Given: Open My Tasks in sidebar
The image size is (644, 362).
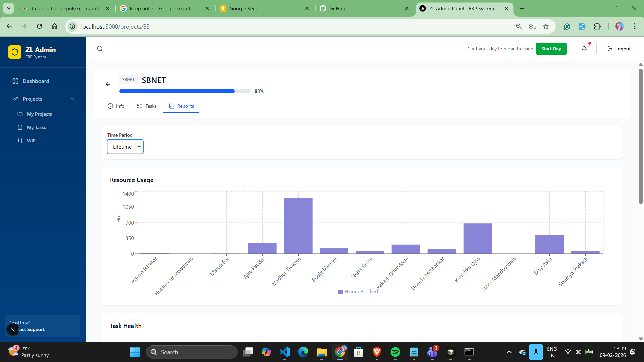Looking at the screenshot, I should point(36,127).
